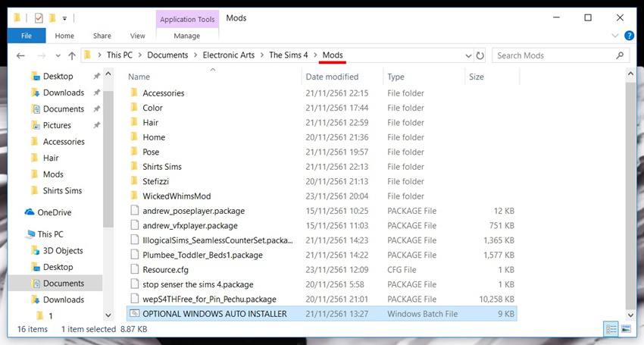This screenshot has height=345, width=644.
Task: Open Downloads in Quick access sidebar
Action: tap(63, 93)
